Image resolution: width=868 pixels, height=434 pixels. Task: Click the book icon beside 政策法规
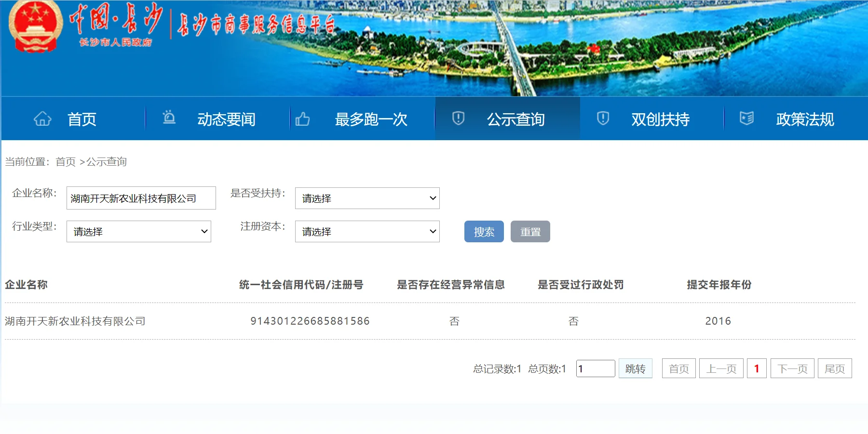[x=747, y=118]
